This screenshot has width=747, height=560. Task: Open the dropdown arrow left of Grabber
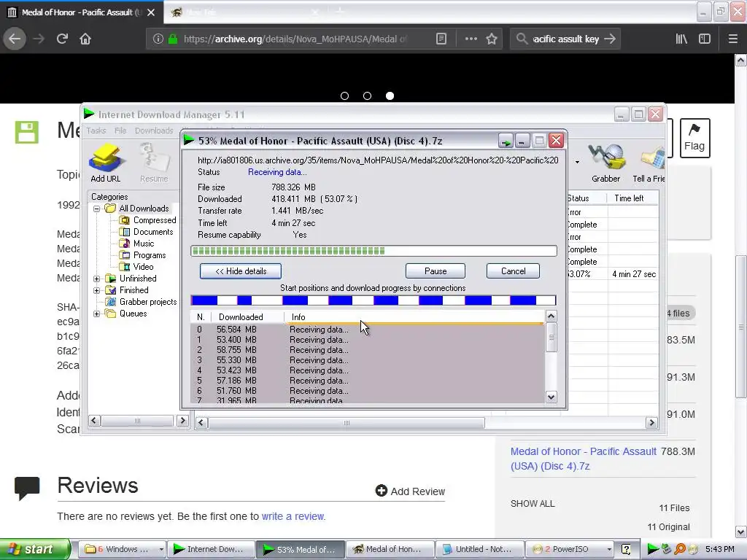point(578,163)
